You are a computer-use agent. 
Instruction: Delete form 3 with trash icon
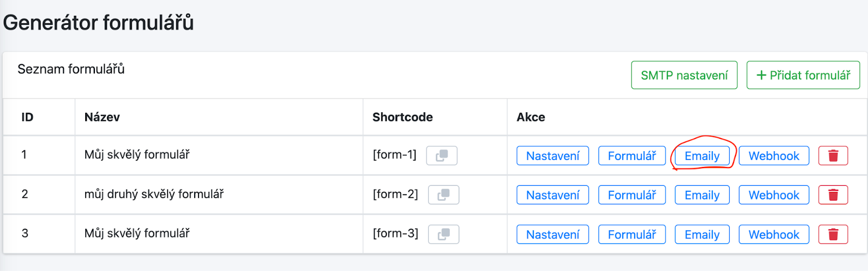833,234
